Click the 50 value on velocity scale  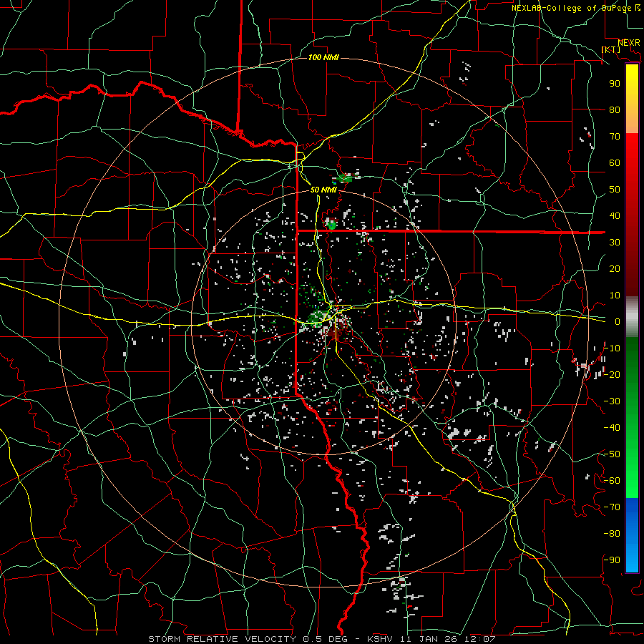pyautogui.click(x=615, y=190)
